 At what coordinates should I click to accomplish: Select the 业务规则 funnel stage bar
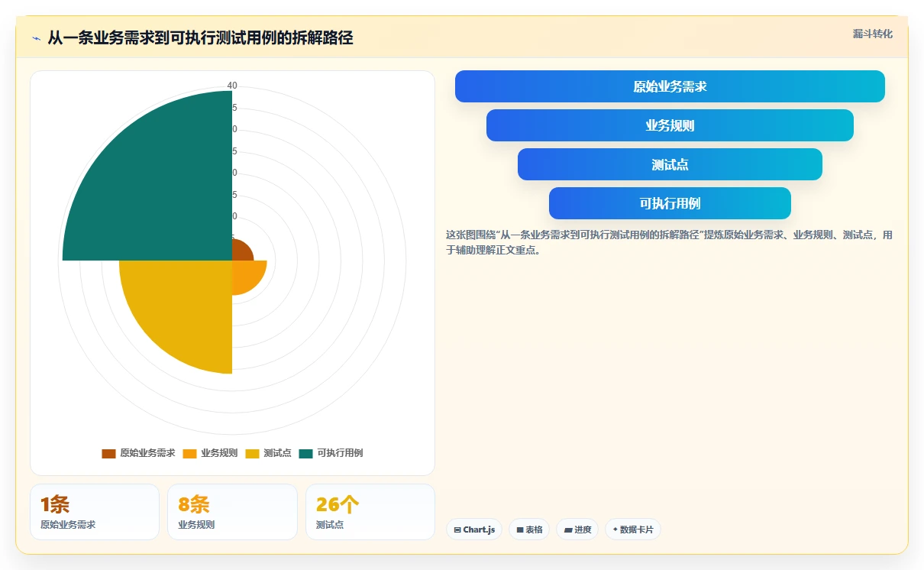[670, 125]
